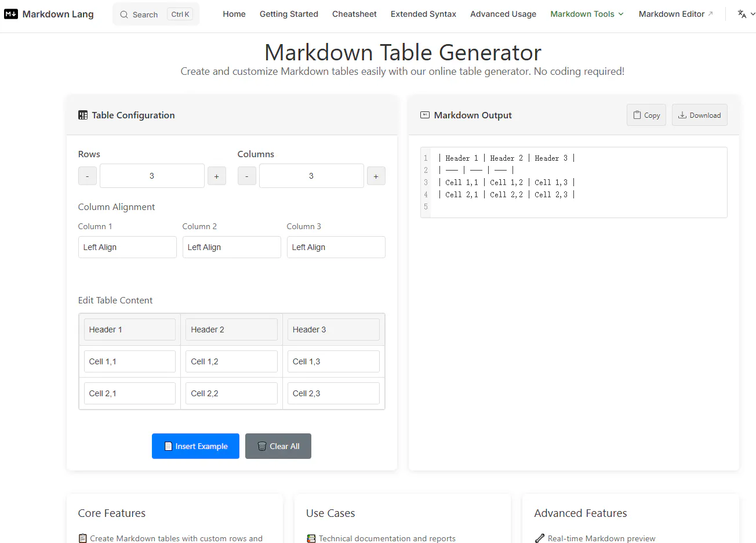
Task: Click the Clear All button
Action: pos(278,446)
